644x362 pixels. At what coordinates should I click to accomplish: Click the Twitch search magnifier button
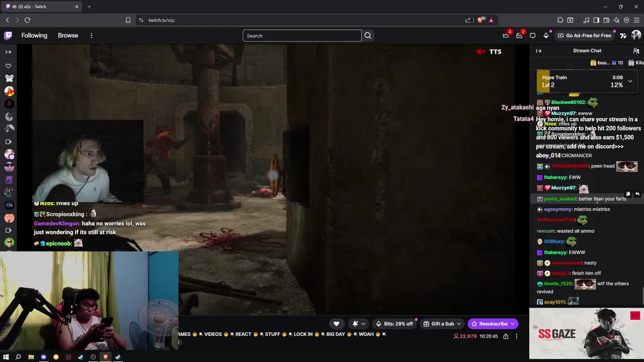click(368, 36)
